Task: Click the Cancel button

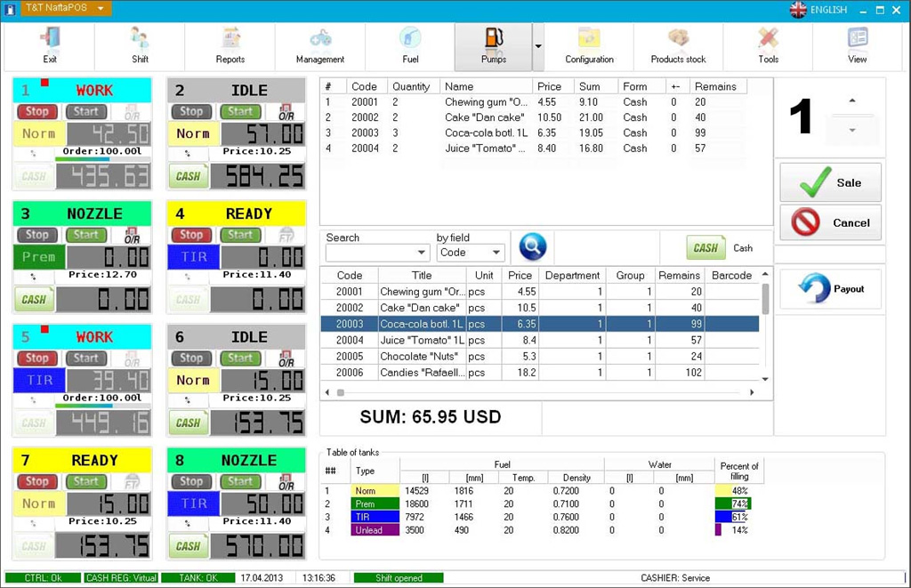Action: 830,222
